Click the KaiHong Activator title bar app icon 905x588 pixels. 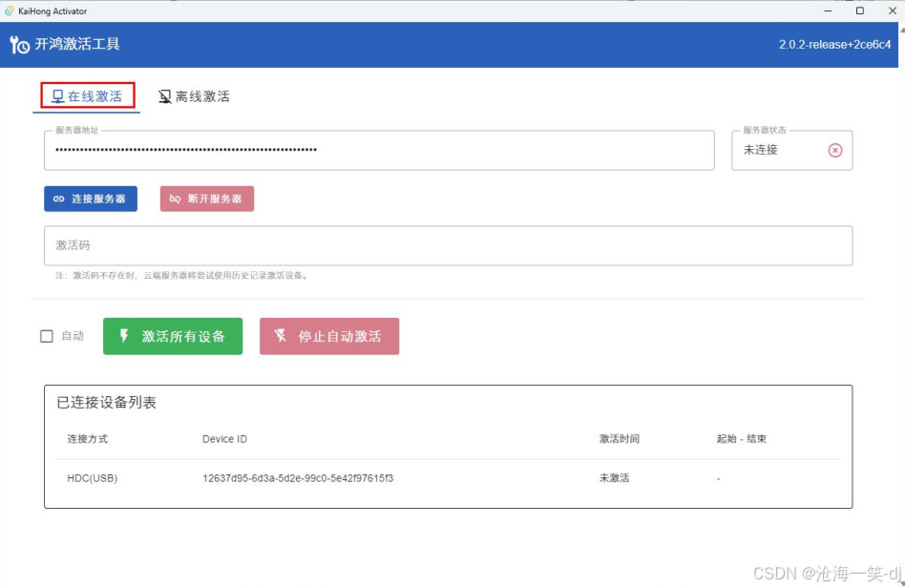pos(9,10)
